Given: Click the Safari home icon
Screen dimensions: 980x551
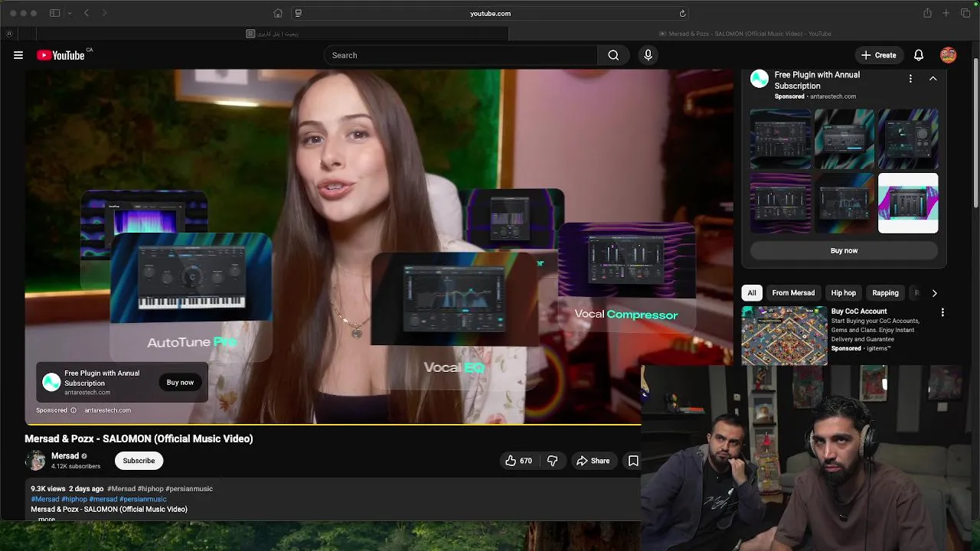Looking at the screenshot, I should [278, 13].
